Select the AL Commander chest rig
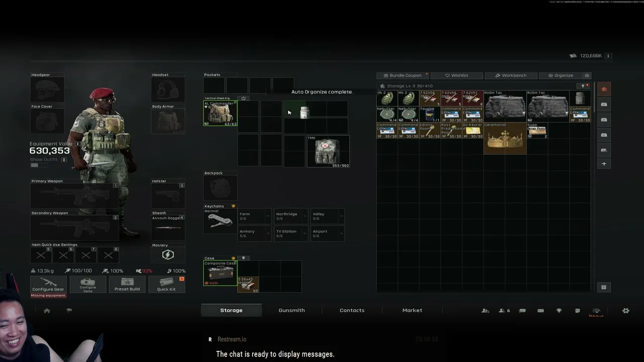The width and height of the screenshot is (644, 362). [220, 113]
